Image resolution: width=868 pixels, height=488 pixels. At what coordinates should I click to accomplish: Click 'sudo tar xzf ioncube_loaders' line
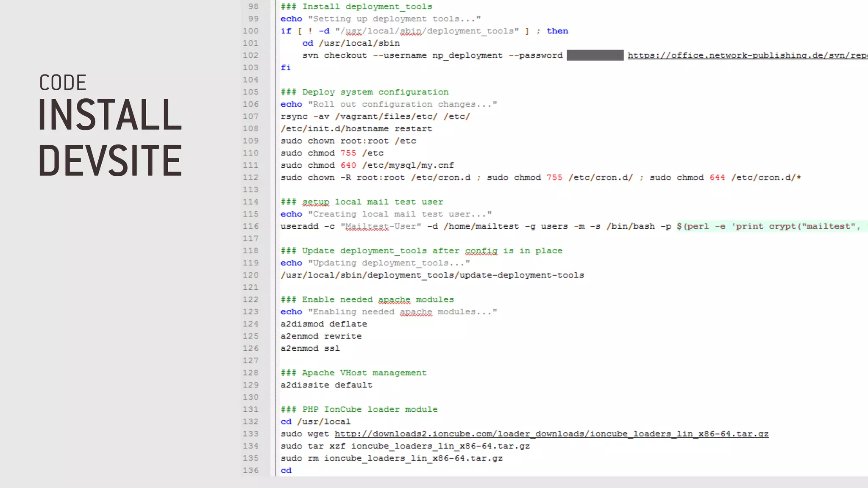tap(405, 446)
